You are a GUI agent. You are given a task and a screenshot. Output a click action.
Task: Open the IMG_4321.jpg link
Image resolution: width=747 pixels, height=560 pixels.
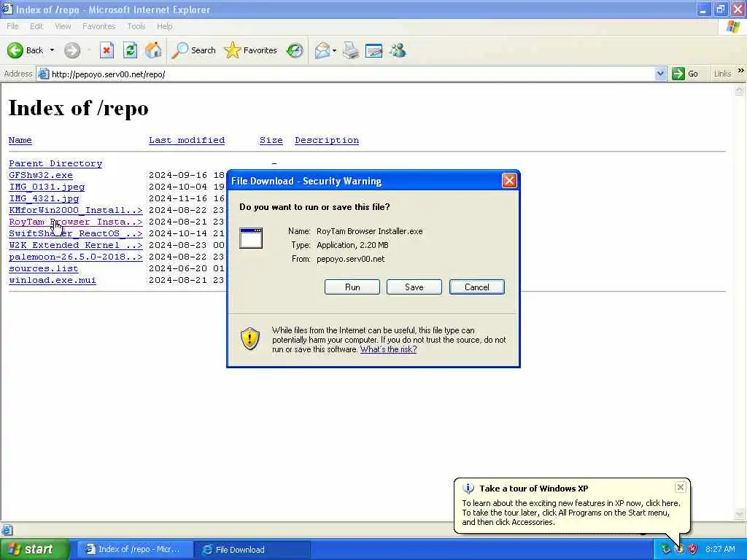click(x=44, y=198)
